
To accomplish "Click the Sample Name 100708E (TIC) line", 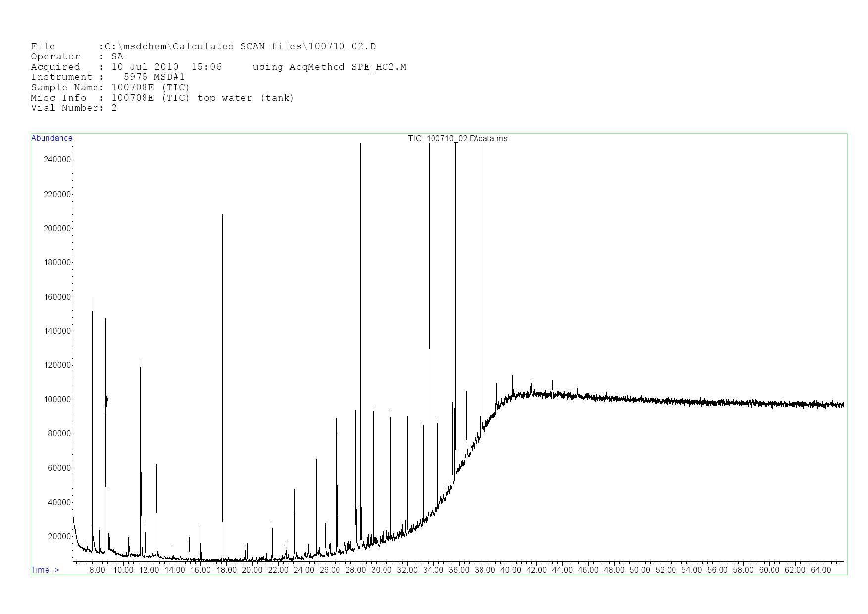I will 110,88.
